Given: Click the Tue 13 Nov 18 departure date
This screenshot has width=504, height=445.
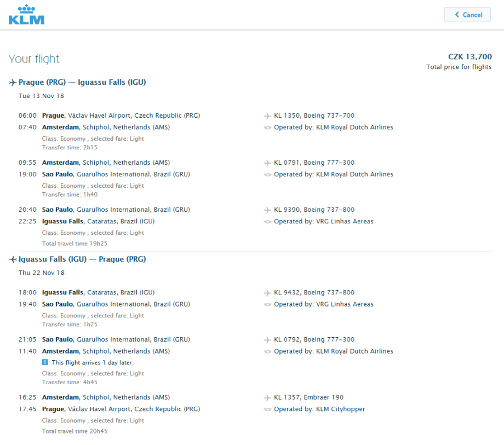Looking at the screenshot, I should pyautogui.click(x=41, y=96).
